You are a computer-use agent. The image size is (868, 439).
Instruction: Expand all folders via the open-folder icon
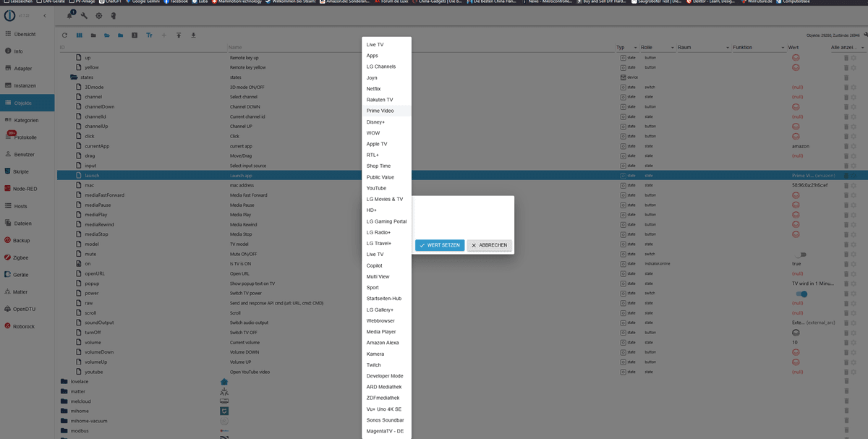click(x=107, y=35)
